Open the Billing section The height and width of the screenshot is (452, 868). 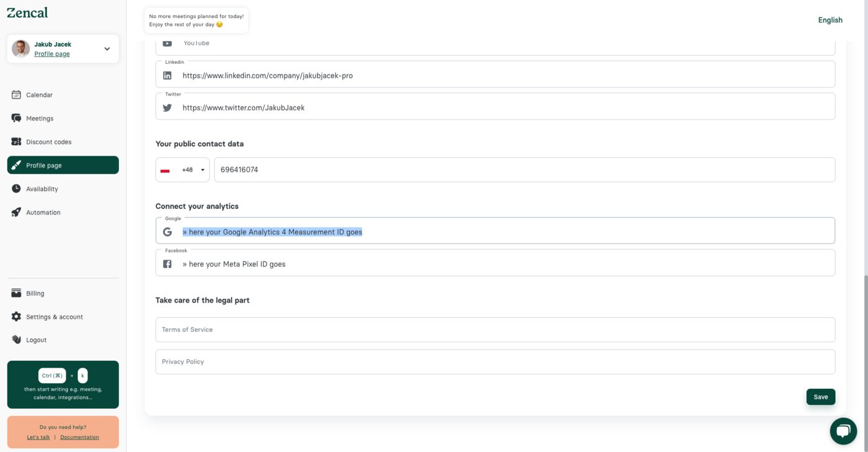click(x=35, y=293)
